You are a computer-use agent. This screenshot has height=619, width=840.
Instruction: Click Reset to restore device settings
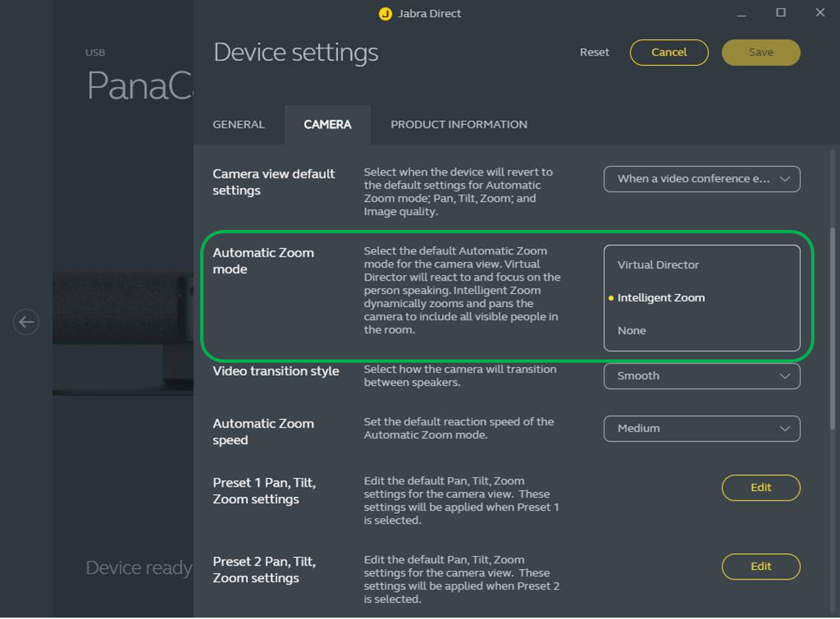tap(594, 52)
